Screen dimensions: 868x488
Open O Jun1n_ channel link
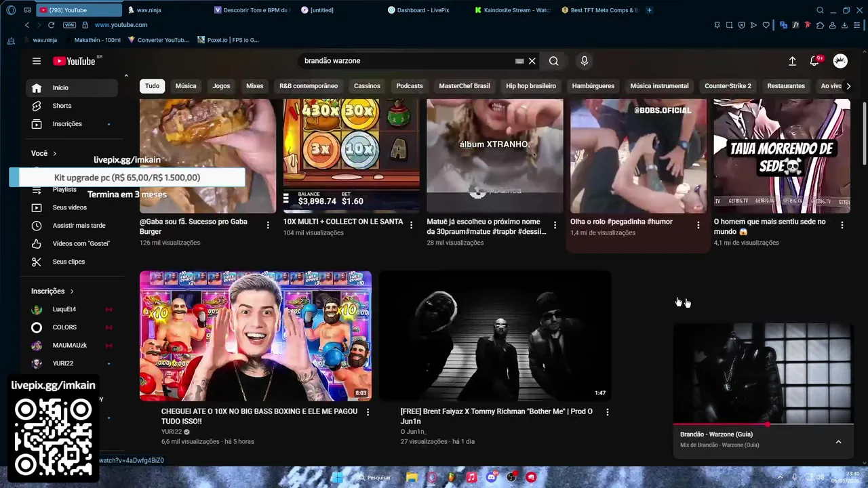pos(414,432)
